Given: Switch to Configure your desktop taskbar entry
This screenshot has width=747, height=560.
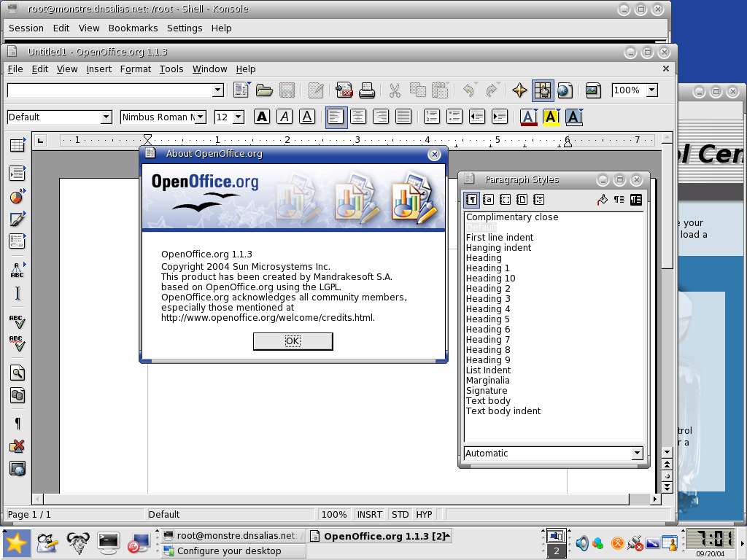Looking at the screenshot, I should point(233,551).
